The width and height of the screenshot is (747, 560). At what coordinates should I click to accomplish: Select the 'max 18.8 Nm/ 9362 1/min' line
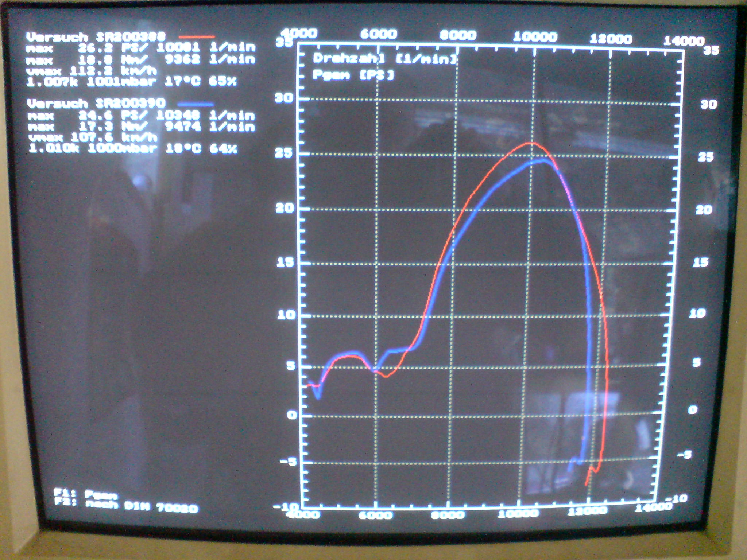[x=142, y=59]
